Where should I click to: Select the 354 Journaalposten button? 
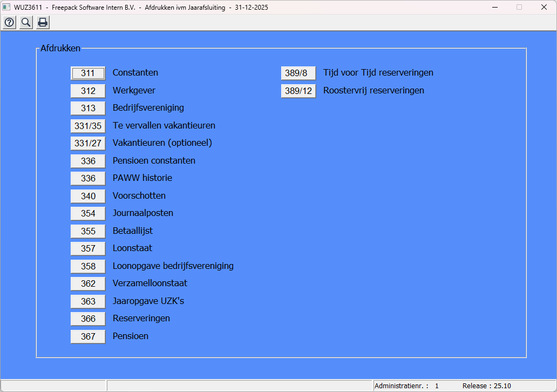pyautogui.click(x=88, y=213)
